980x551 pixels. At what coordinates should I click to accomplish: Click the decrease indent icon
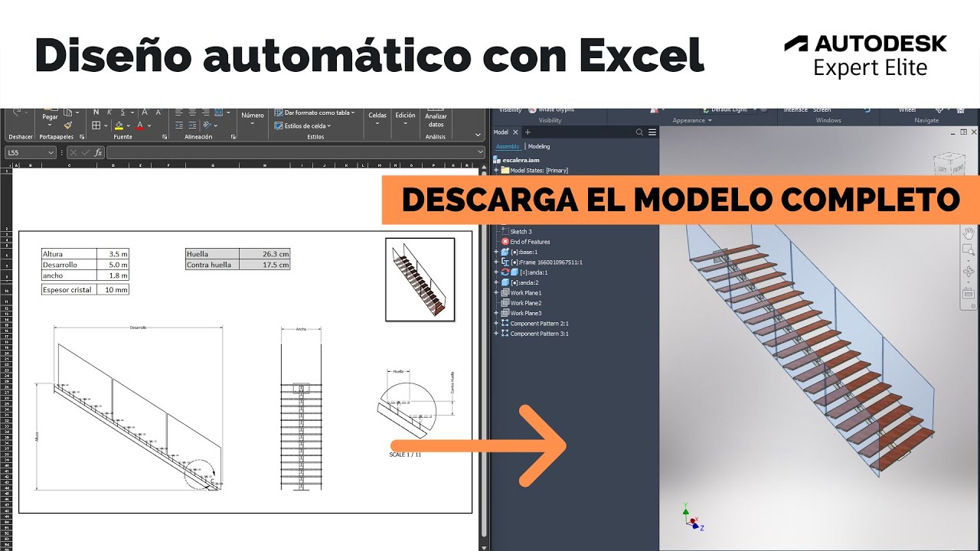[x=179, y=126]
